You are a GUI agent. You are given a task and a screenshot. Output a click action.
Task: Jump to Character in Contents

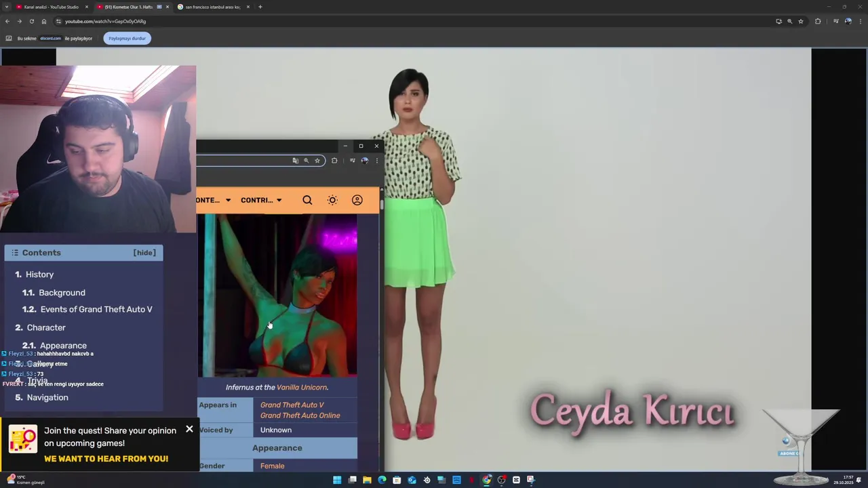click(x=46, y=327)
